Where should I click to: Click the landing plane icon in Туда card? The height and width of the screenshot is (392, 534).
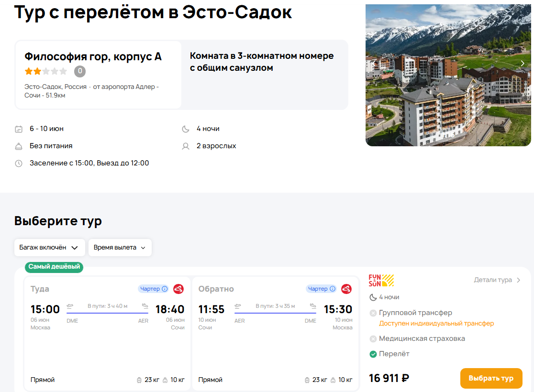tap(145, 306)
